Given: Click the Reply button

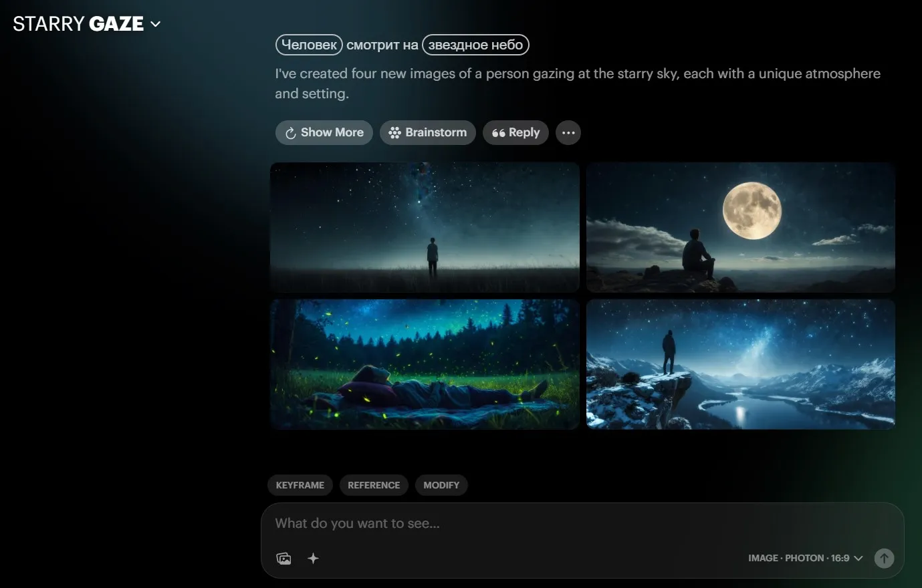Looking at the screenshot, I should point(515,132).
